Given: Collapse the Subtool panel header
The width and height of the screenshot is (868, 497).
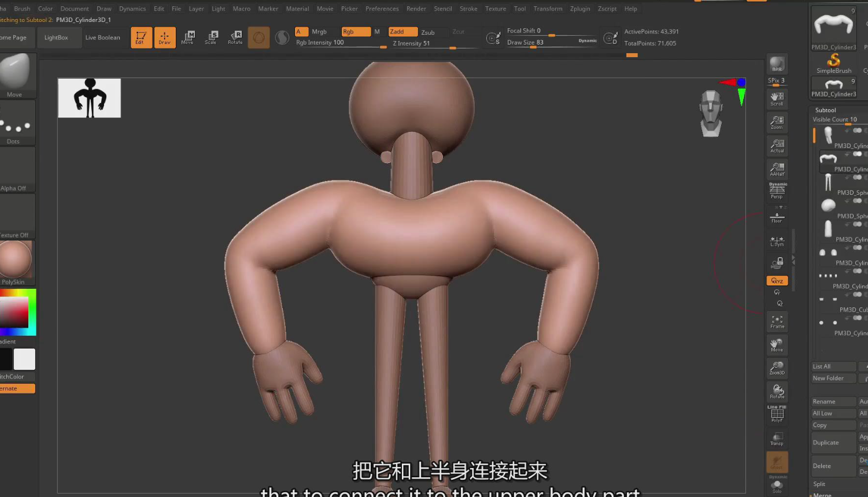Looking at the screenshot, I should 825,110.
